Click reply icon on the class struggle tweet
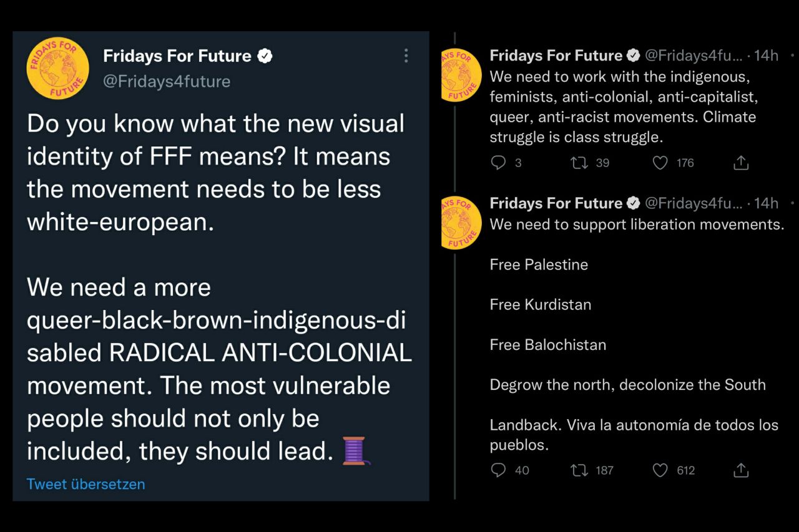799x532 pixels. click(498, 163)
